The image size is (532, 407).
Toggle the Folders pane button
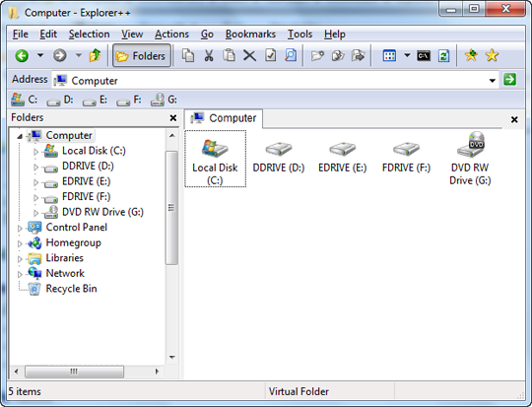click(142, 55)
